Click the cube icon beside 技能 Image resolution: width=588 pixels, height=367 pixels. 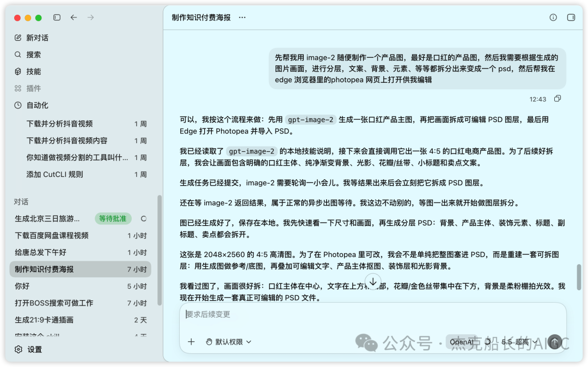tap(18, 71)
